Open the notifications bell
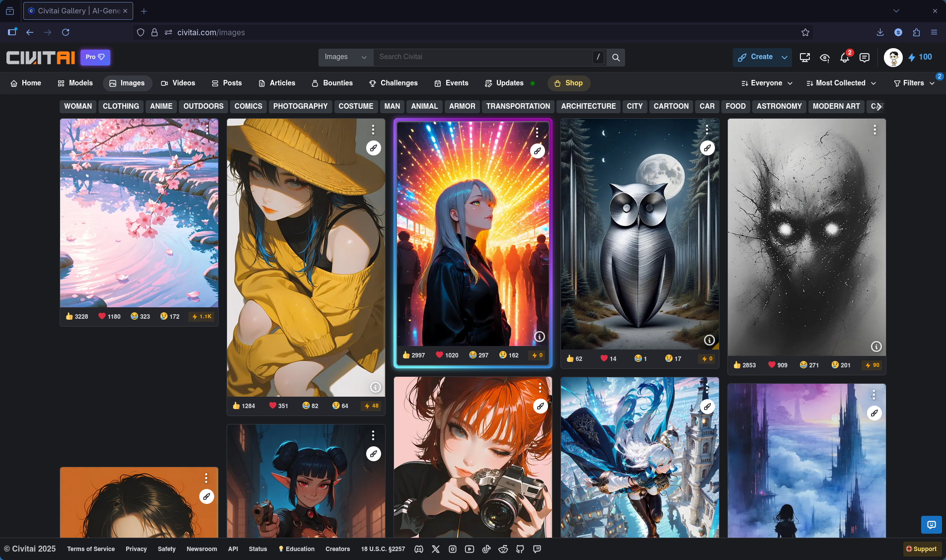 click(x=844, y=58)
